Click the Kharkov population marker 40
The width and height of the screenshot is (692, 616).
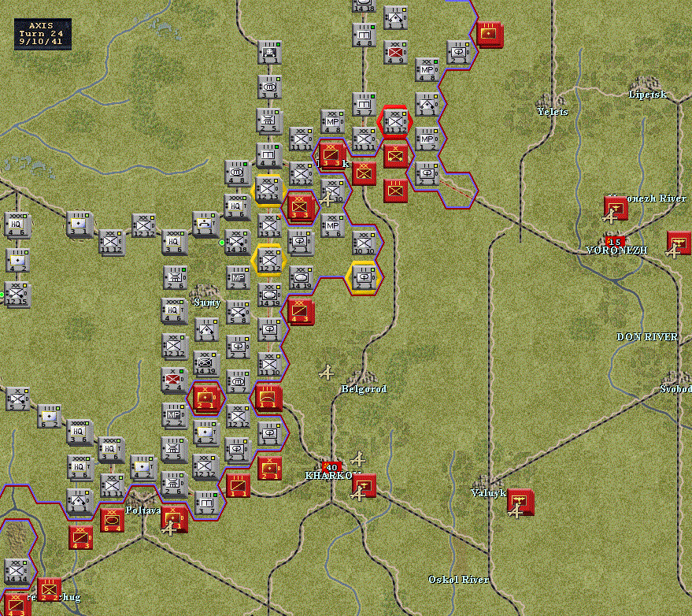click(x=332, y=467)
